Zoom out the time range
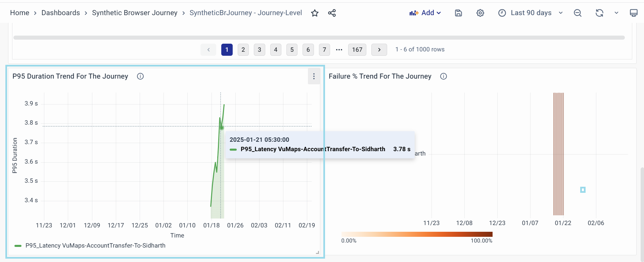This screenshot has width=644, height=262. (x=578, y=13)
